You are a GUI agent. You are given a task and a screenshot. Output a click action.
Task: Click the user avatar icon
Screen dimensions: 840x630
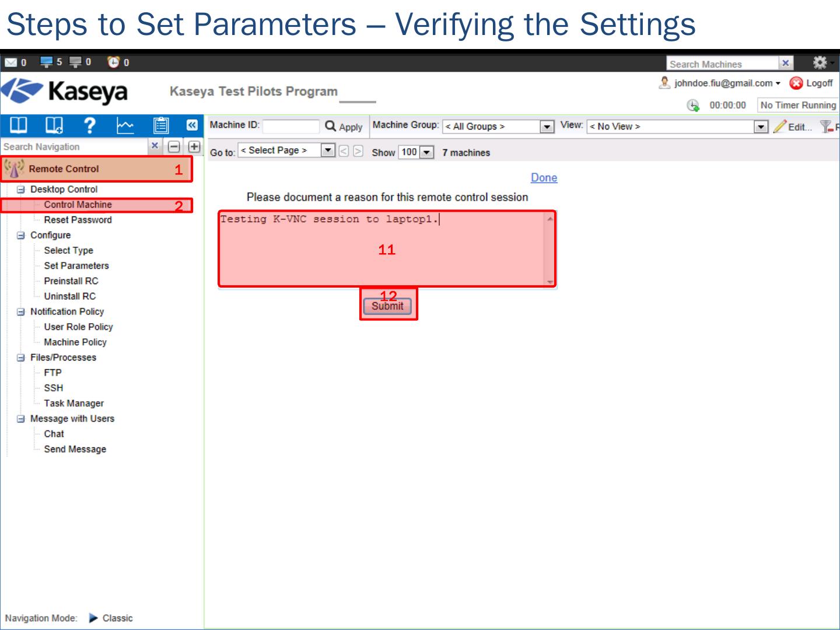tap(664, 83)
